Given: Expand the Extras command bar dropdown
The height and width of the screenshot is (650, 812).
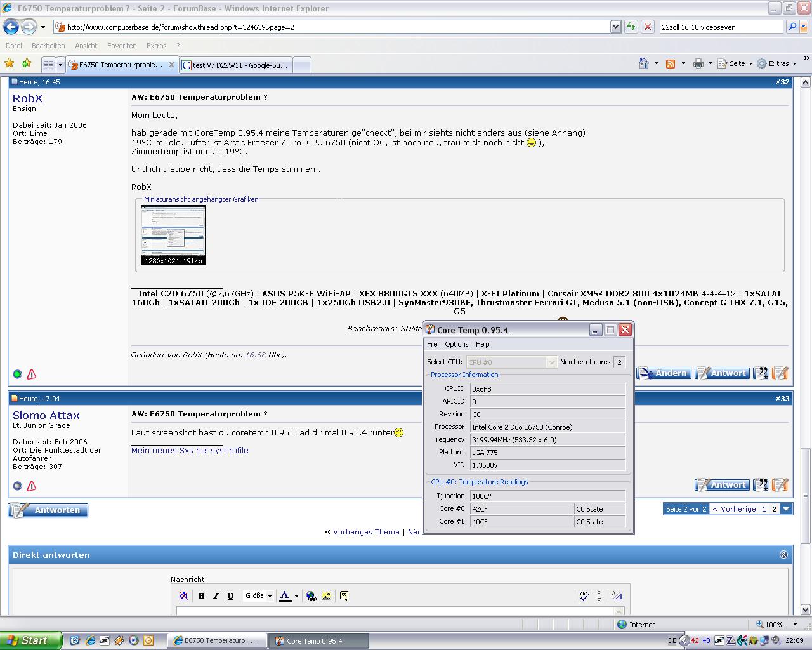Looking at the screenshot, I should tap(794, 63).
